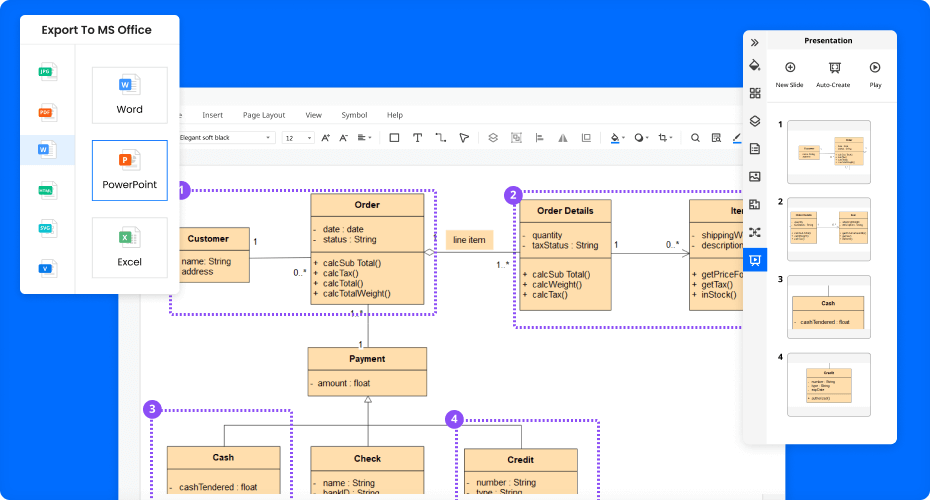The width and height of the screenshot is (930, 500).
Task: Open the fill style panel icon
Action: pos(754,65)
